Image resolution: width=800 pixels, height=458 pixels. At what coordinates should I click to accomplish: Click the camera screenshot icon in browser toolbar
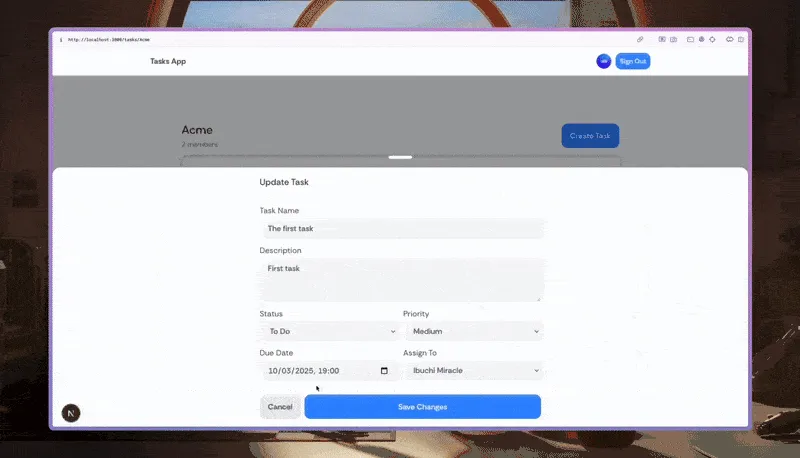(x=674, y=39)
